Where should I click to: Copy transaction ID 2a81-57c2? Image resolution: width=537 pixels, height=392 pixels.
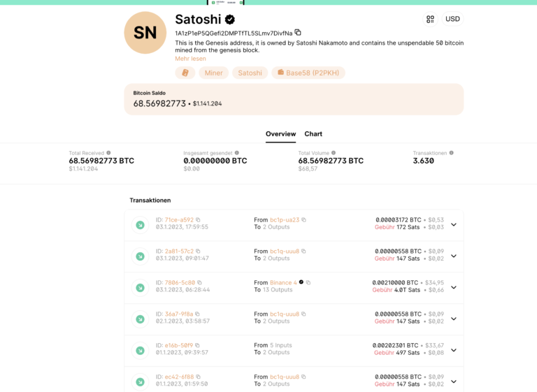(x=198, y=252)
